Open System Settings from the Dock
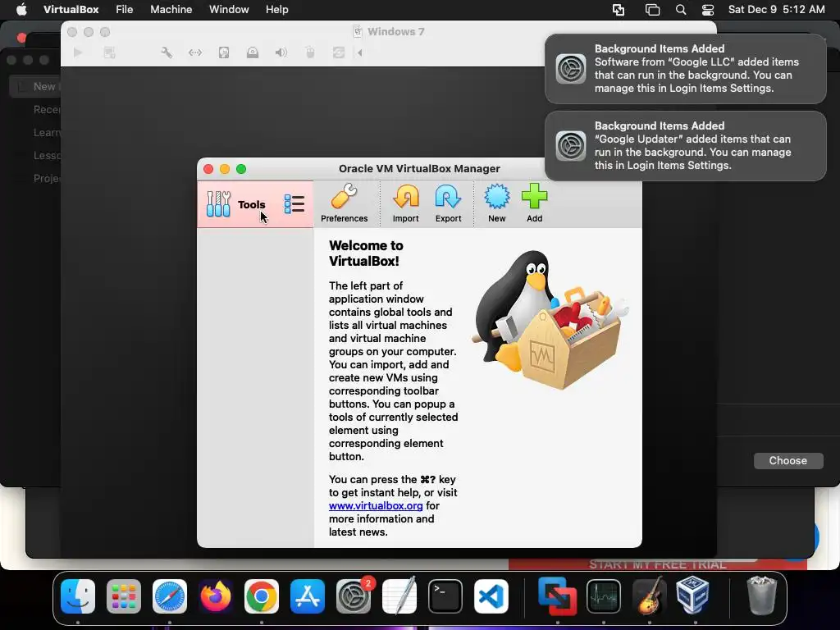The image size is (840, 630). [354, 596]
